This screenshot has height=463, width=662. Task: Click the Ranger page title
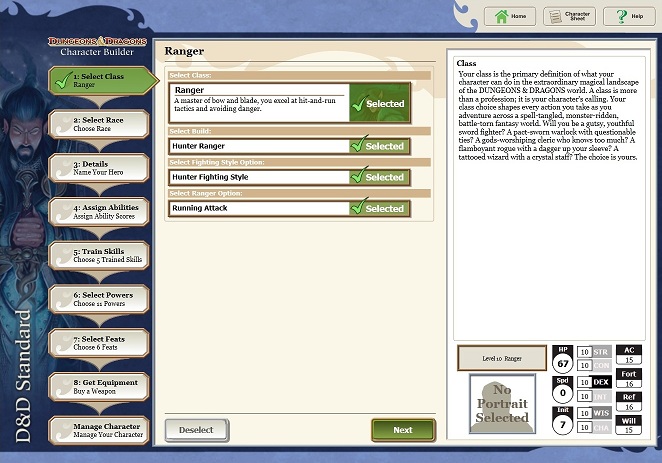point(184,51)
